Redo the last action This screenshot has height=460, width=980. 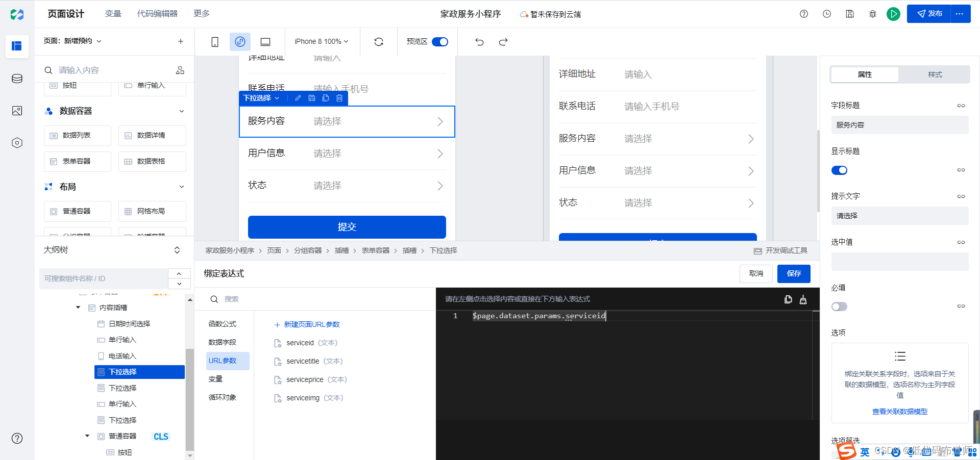[x=503, y=42]
